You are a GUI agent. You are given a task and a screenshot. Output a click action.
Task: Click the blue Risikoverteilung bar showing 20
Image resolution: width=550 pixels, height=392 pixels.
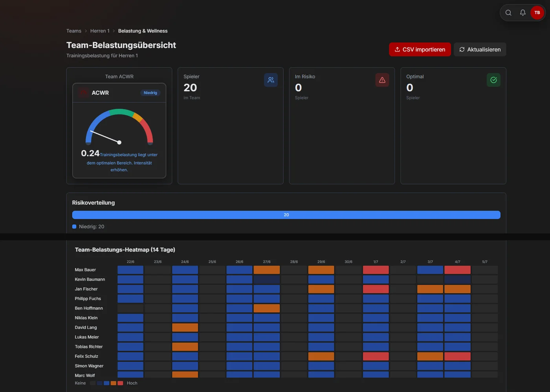pyautogui.click(x=286, y=215)
